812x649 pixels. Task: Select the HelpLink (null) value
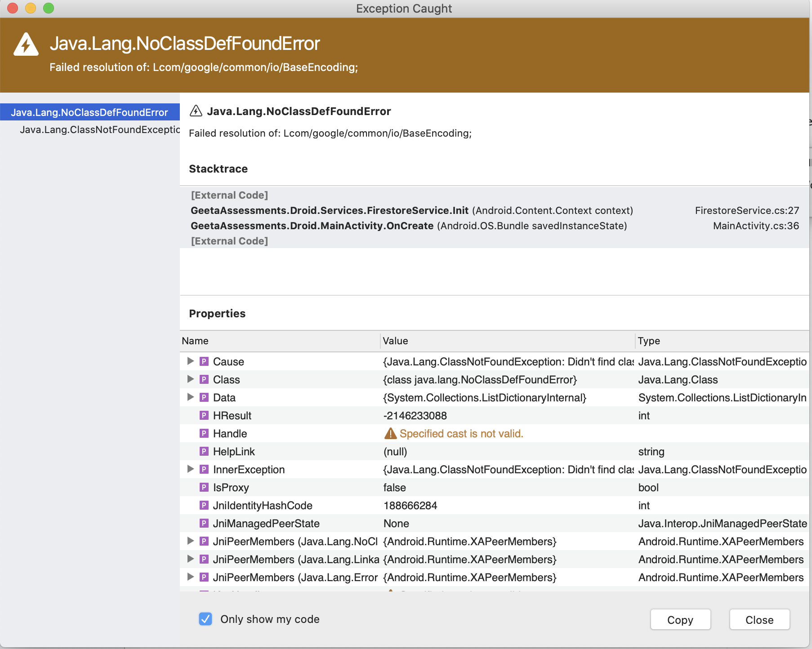point(395,451)
